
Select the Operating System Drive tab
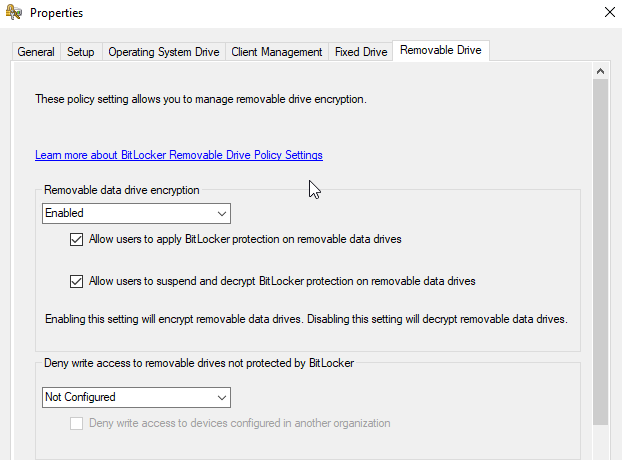point(163,52)
